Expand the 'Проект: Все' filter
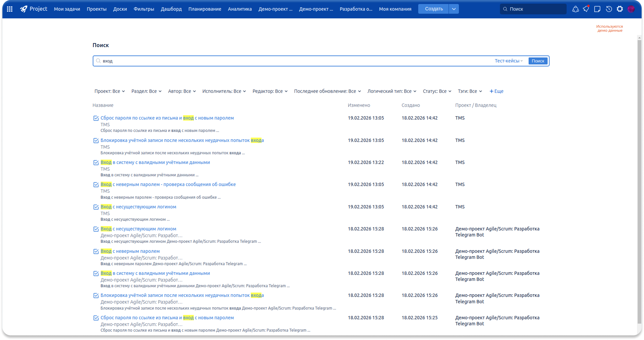The height and width of the screenshot is (340, 644). click(x=110, y=91)
